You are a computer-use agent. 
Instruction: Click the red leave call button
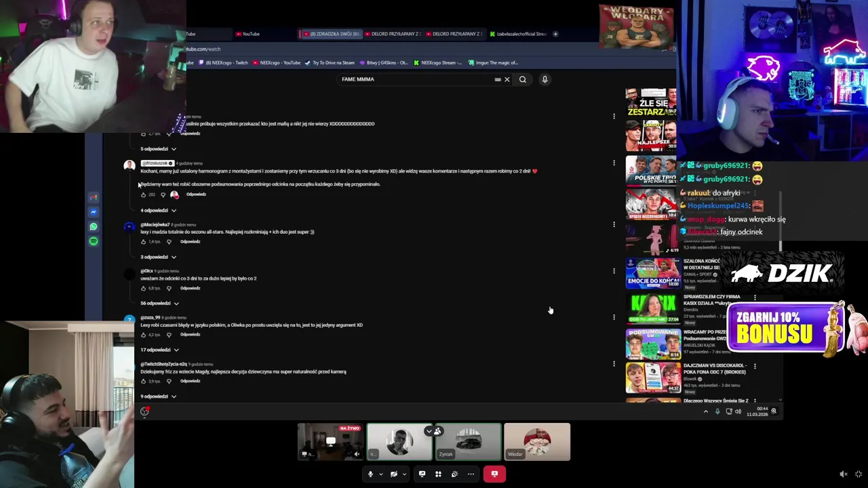(494, 474)
